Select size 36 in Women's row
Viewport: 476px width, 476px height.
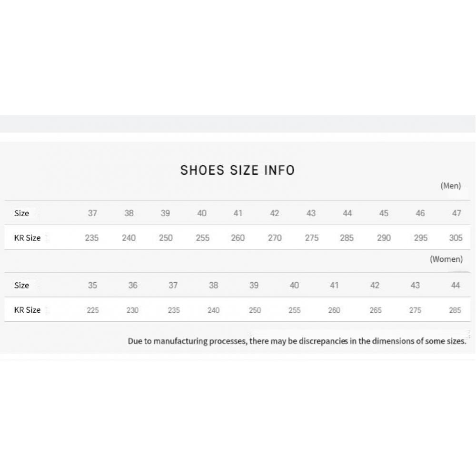(x=133, y=285)
